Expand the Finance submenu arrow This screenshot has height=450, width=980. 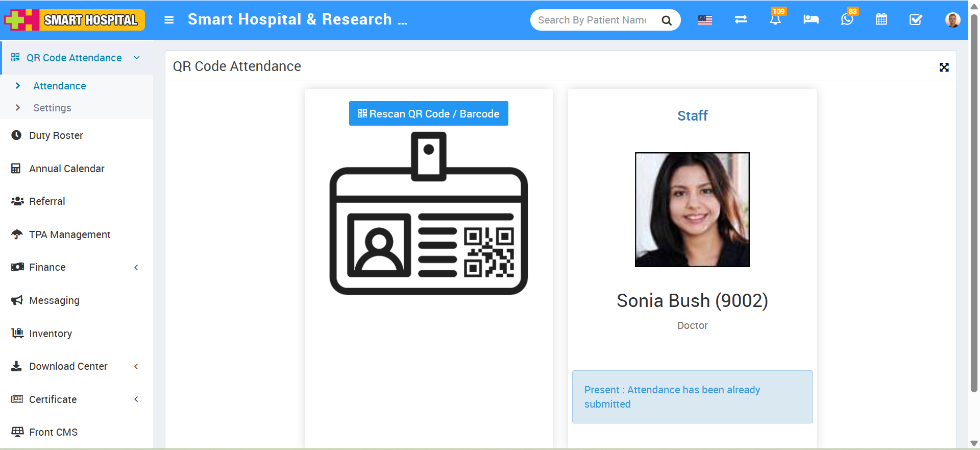tap(136, 267)
